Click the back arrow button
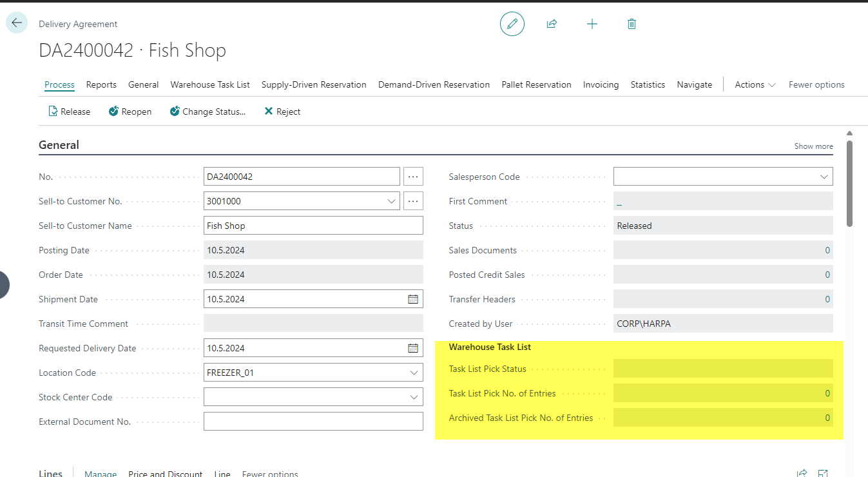Viewport: 868px width, 477px height. click(17, 23)
